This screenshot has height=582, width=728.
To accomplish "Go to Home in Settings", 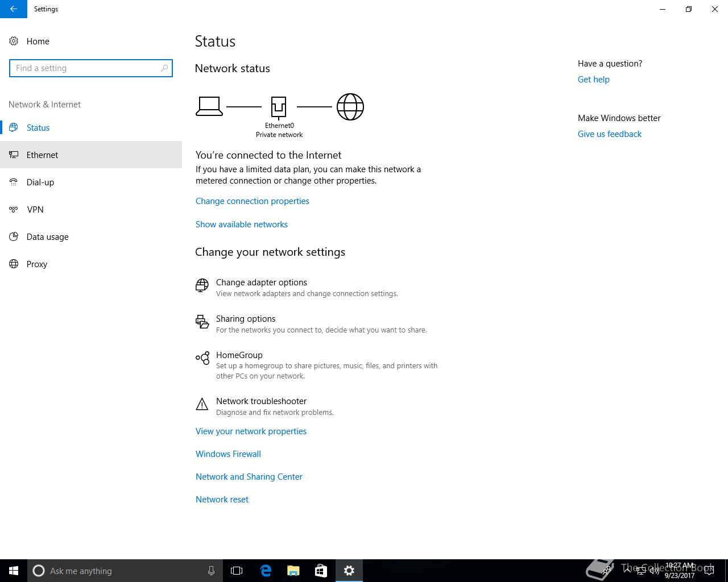I will click(91, 41).
